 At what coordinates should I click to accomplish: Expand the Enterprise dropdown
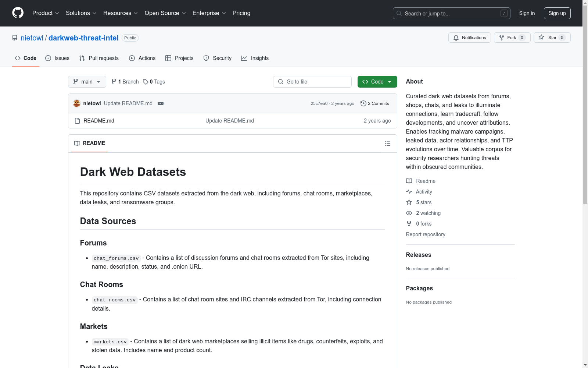tap(209, 13)
